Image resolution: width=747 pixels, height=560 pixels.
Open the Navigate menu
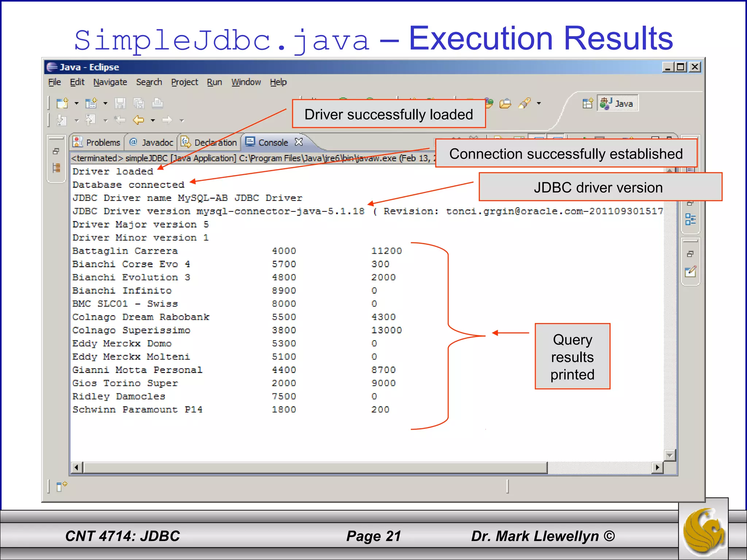110,82
